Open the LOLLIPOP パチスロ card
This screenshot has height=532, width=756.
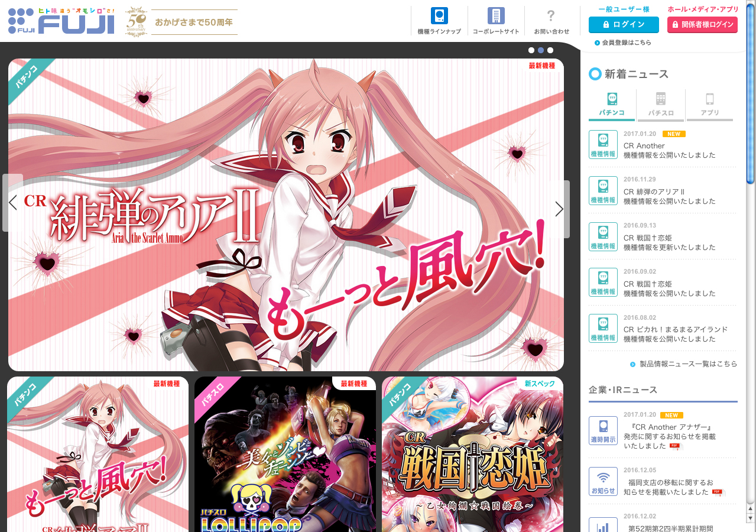pos(285,454)
